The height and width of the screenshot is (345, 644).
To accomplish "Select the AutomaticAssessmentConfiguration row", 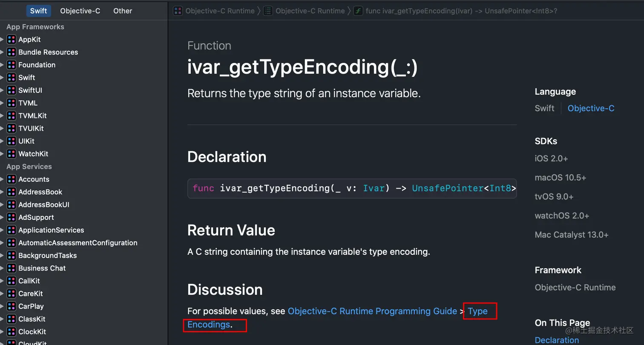I will [84, 243].
